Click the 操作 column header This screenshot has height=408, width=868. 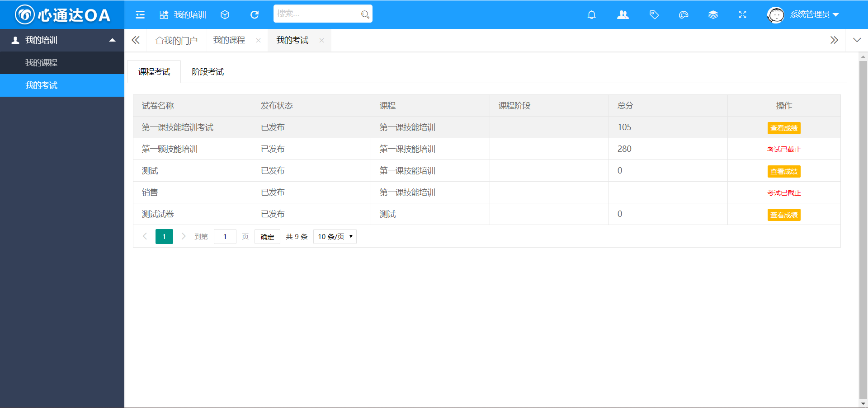point(784,106)
